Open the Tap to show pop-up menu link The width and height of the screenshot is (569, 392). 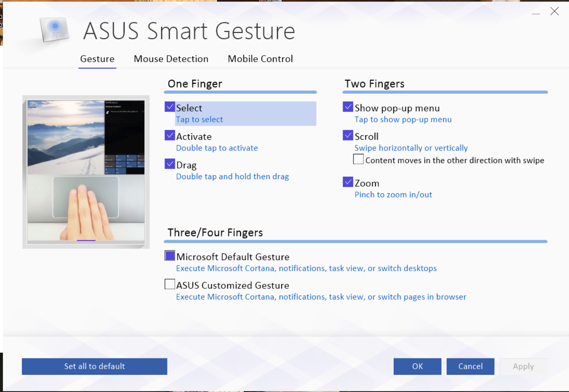(403, 119)
